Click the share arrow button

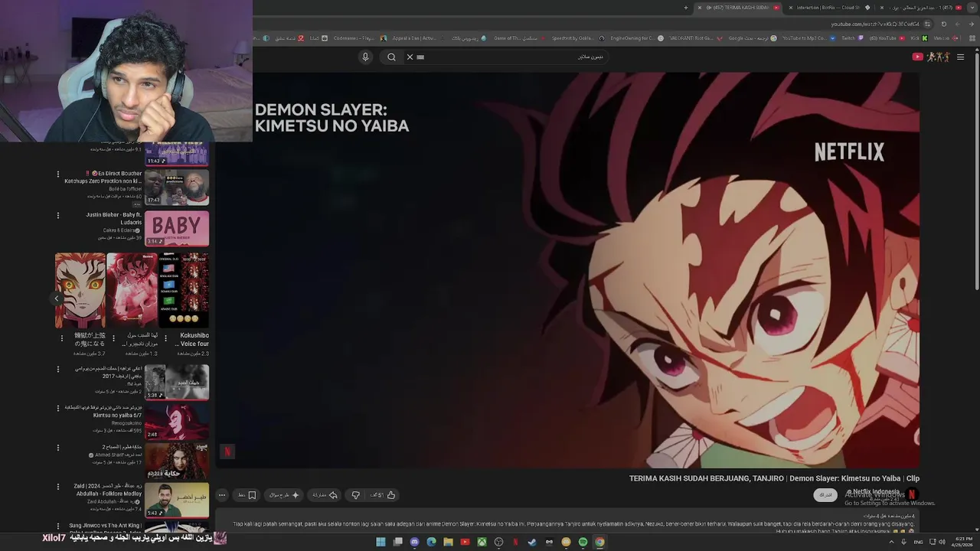(x=325, y=495)
